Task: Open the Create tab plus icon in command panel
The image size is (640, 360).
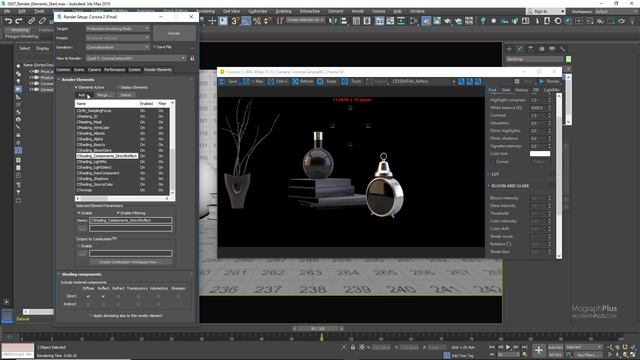Action: point(509,49)
